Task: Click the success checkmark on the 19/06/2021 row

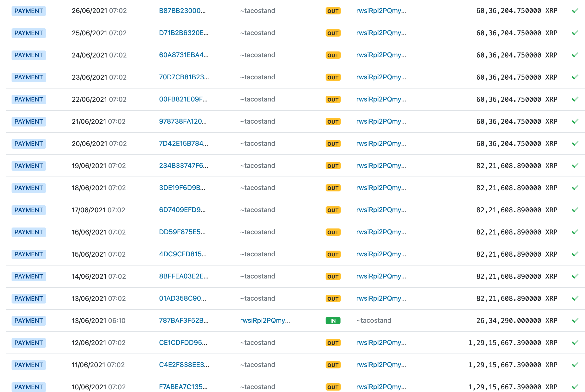Action: [x=575, y=166]
